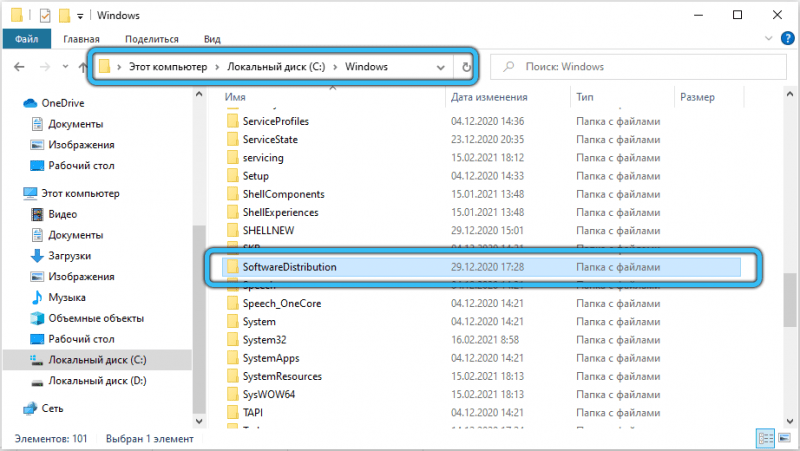
Task: Select the ShellExperiences folder icon
Action: (233, 212)
